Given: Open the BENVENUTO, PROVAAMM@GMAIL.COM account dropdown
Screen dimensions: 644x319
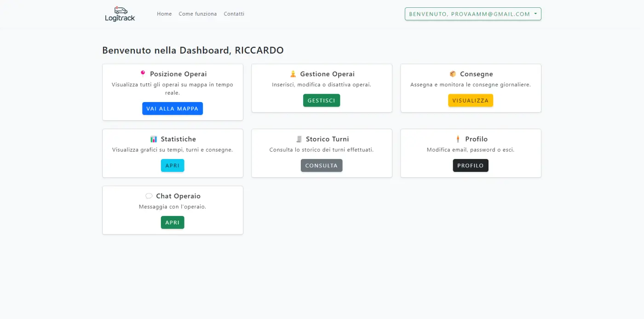Looking at the screenshot, I should tap(472, 14).
